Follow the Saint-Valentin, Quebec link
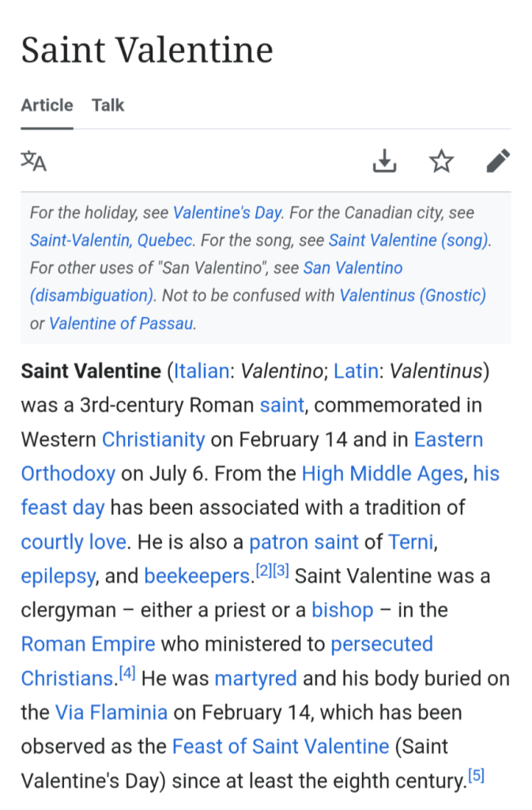This screenshot has height=810, width=532. pyautogui.click(x=111, y=240)
